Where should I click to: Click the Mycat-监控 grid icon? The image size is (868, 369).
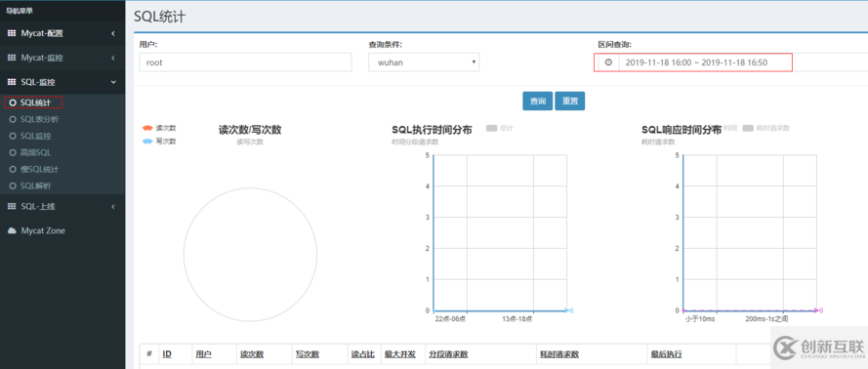click(12, 58)
